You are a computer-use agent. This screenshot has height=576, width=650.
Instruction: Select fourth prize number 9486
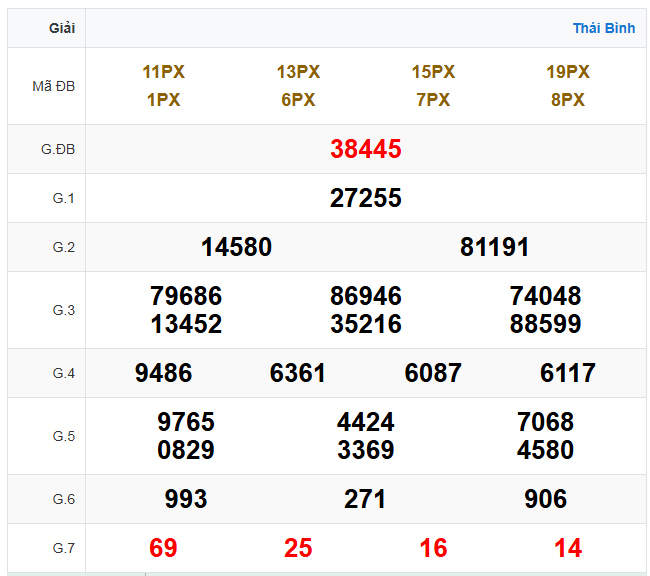[x=163, y=373]
